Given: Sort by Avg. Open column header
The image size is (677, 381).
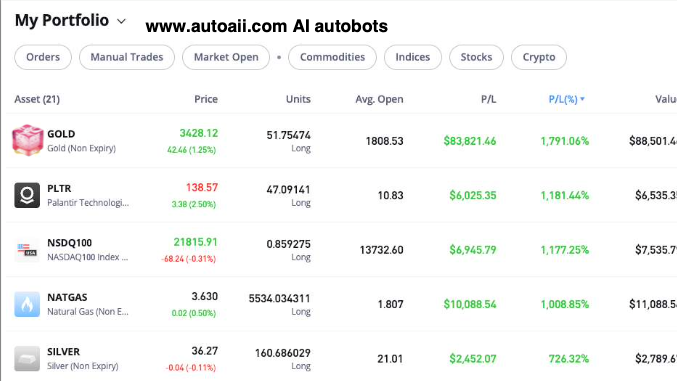Looking at the screenshot, I should click(379, 99).
